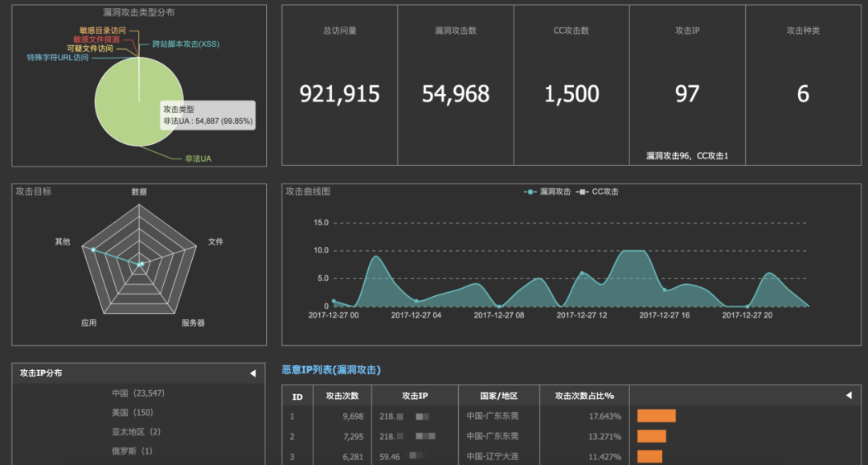Click the orange bar in the 11.427% row
The image size is (868, 465).
tap(650, 457)
